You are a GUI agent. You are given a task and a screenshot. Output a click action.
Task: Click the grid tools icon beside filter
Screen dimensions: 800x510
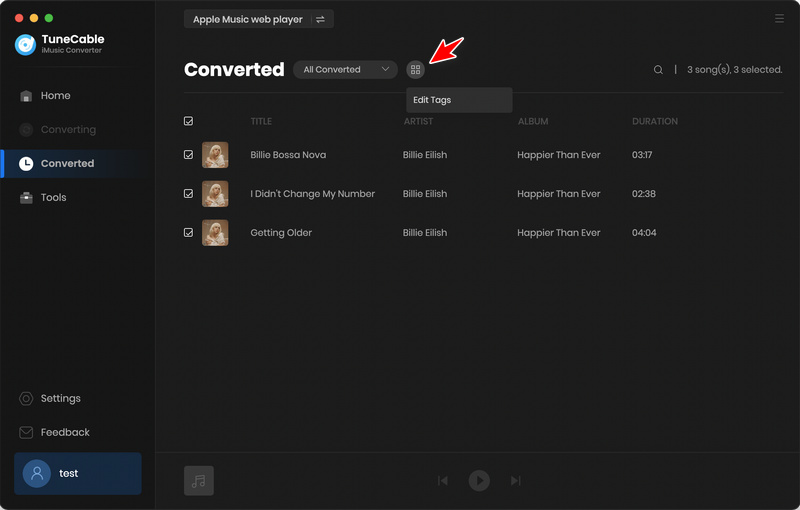point(415,70)
